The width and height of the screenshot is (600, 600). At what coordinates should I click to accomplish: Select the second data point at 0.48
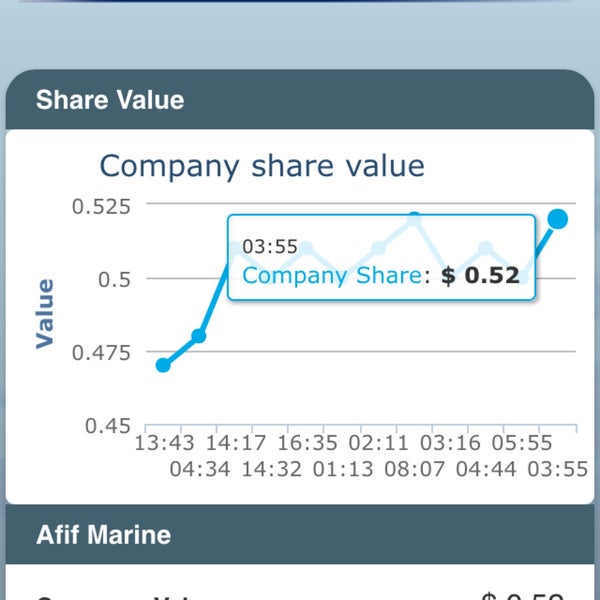(x=198, y=336)
